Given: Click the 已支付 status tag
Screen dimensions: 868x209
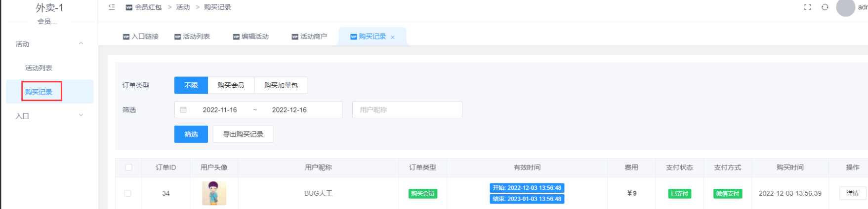Looking at the screenshot, I should (679, 194).
